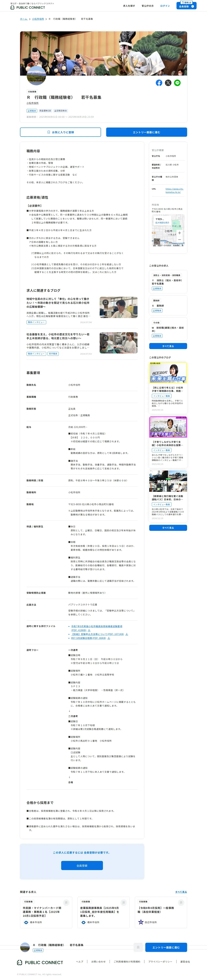Open the X 薬剤師 job card
Screen dimensions: 207x980
(x=168, y=305)
